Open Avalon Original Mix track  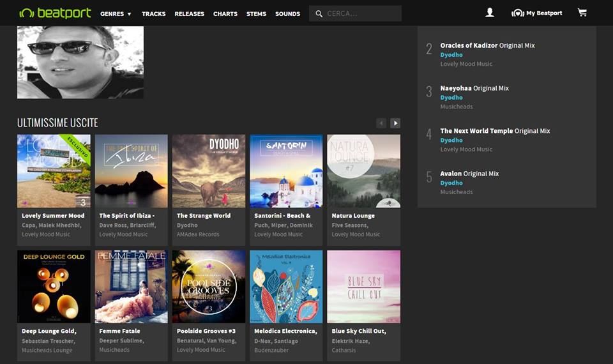[469, 174]
